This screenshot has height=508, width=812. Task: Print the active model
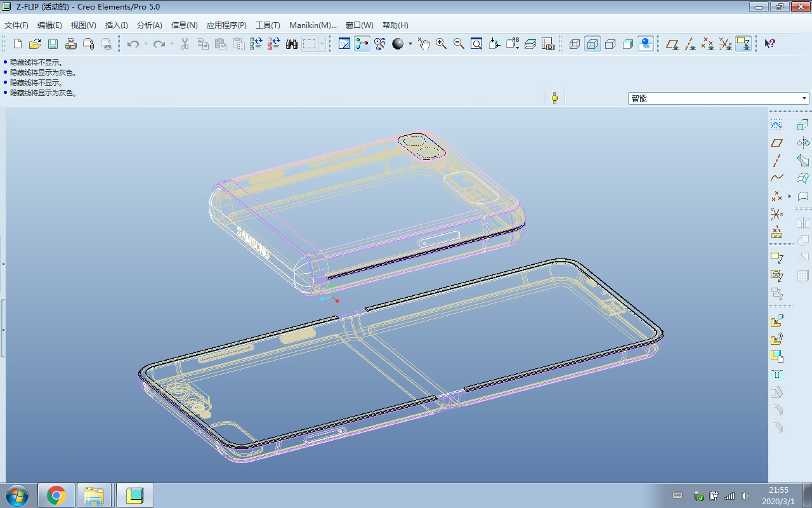(71, 44)
